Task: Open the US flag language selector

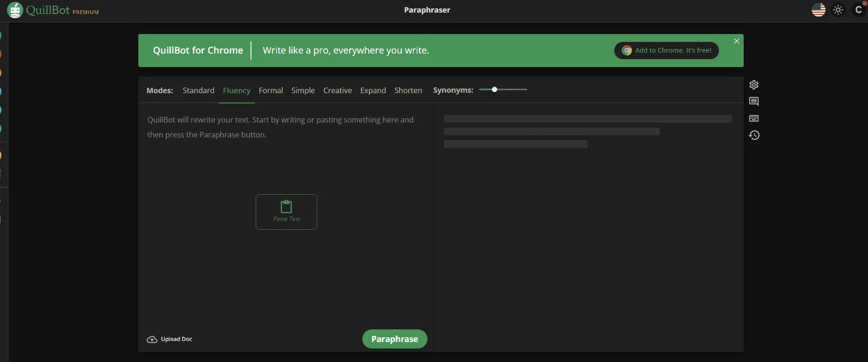Action: pos(818,10)
